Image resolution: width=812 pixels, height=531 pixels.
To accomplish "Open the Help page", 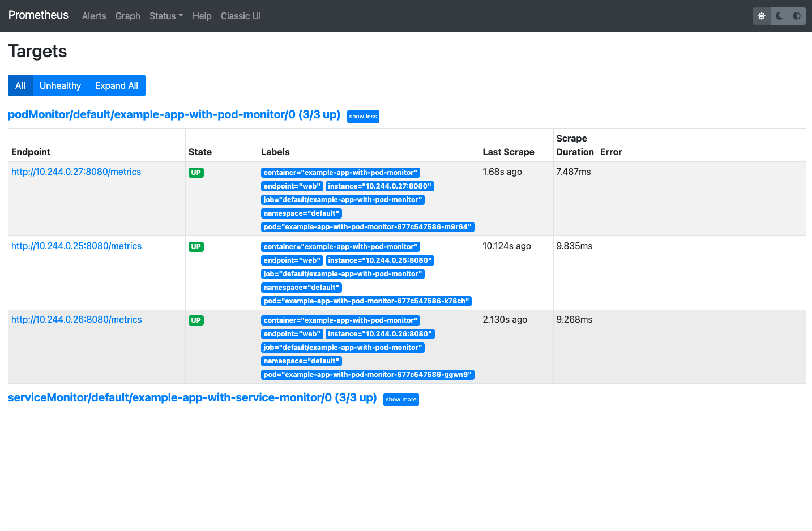I will [202, 16].
